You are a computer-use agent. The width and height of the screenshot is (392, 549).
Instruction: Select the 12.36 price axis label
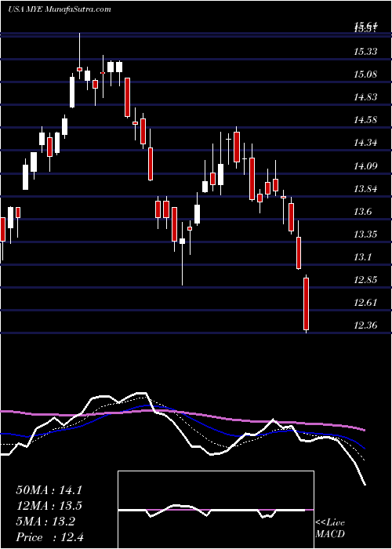365,325
